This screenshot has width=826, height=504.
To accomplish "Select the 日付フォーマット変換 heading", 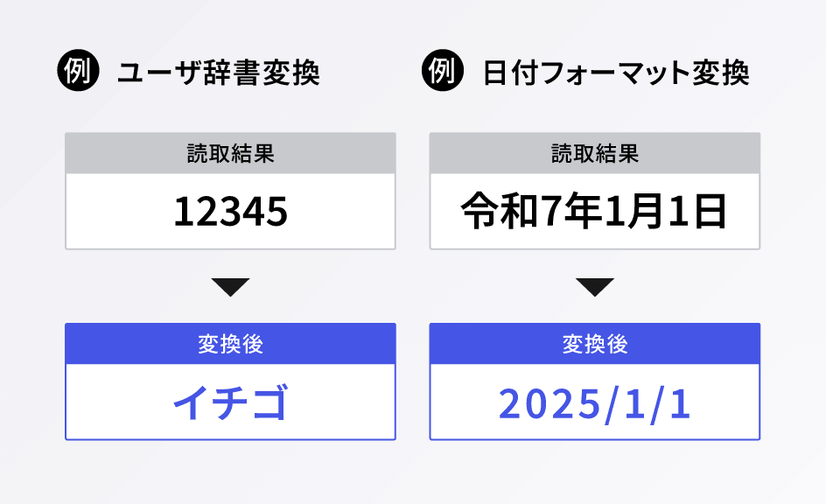I will 616,72.
